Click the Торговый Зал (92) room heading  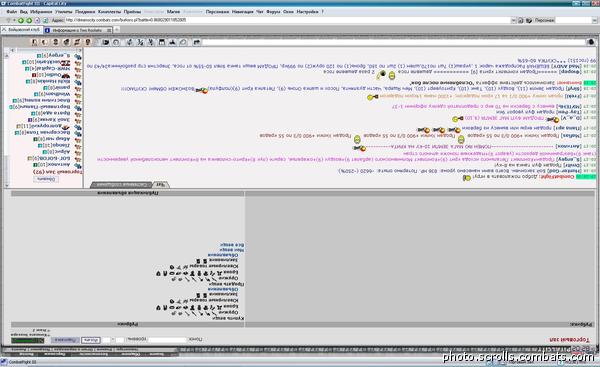tap(58, 172)
